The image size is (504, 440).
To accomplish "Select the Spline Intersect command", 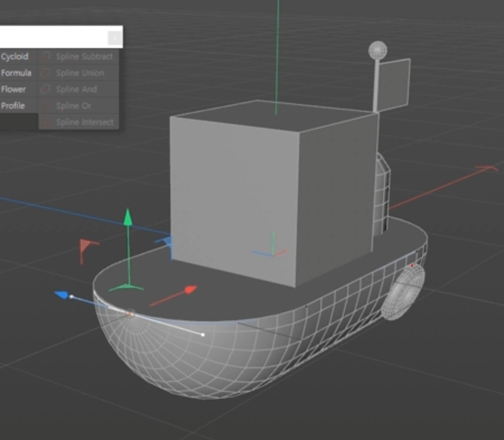I will [x=79, y=122].
